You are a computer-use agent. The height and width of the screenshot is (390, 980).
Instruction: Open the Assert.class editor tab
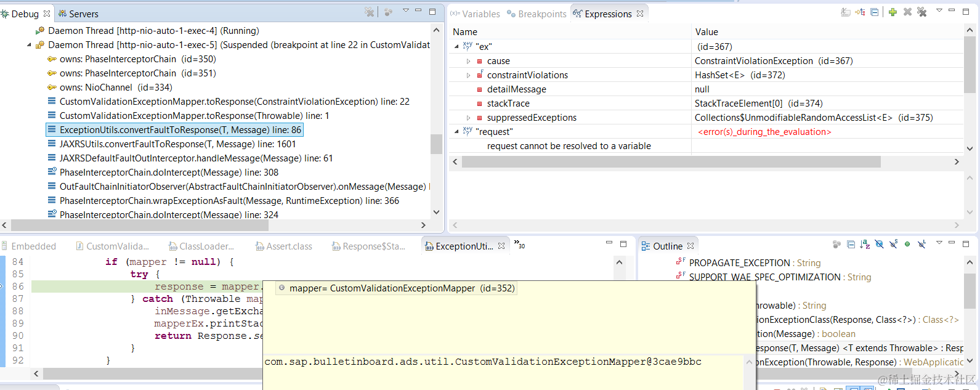[284, 246]
